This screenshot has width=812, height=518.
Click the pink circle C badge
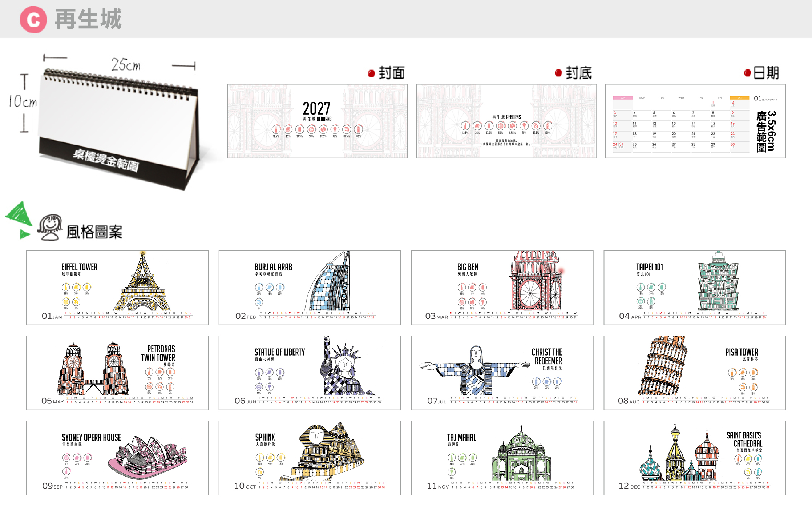tap(33, 20)
